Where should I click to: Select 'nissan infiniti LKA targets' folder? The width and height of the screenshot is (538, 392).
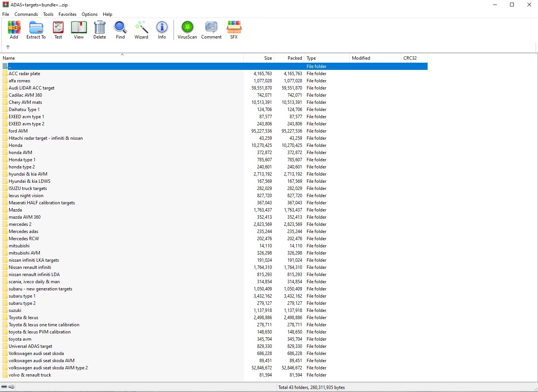tap(34, 260)
